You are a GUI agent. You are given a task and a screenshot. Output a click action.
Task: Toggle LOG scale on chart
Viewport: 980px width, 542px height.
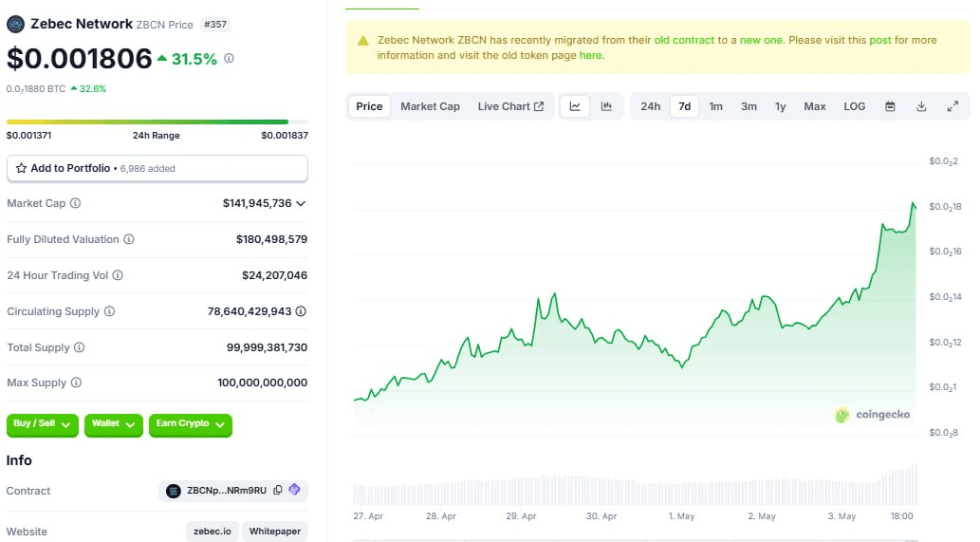pyautogui.click(x=855, y=106)
